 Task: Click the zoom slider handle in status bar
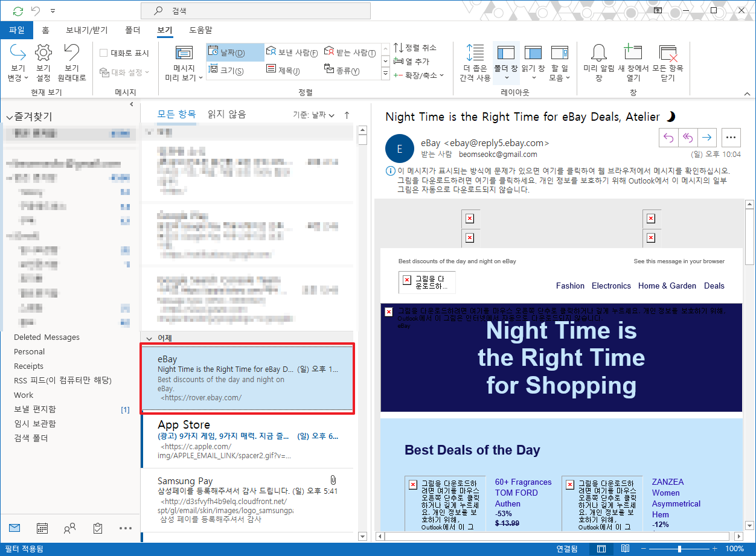click(x=680, y=549)
